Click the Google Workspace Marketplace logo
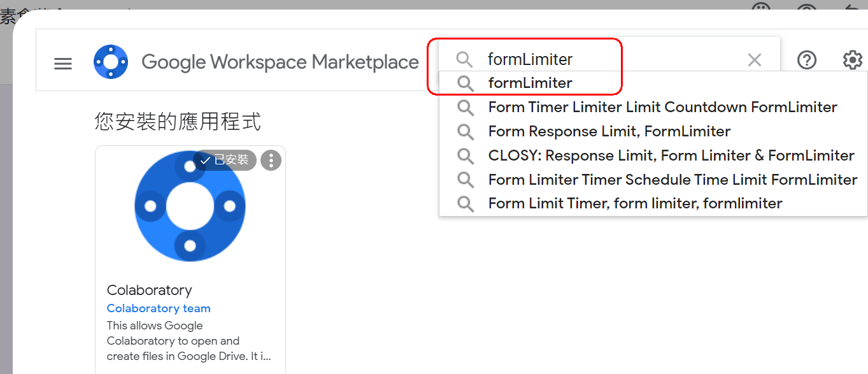The image size is (868, 374). (111, 62)
